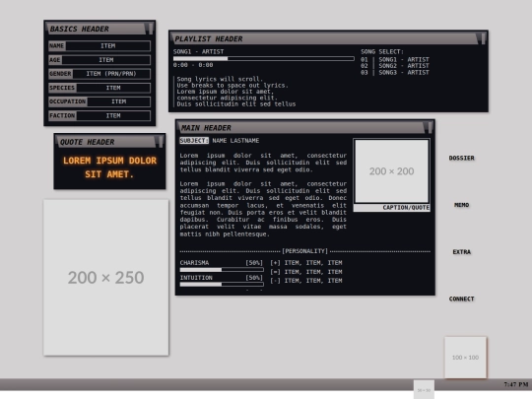Click the 0:00 - 0:00 time display
The height and width of the screenshot is (399, 532).
click(193, 65)
